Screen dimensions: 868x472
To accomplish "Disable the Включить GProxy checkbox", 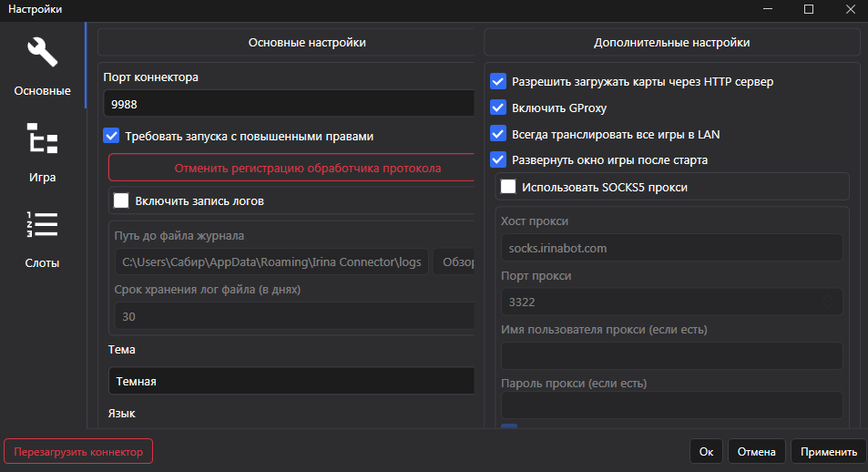I will click(x=498, y=108).
